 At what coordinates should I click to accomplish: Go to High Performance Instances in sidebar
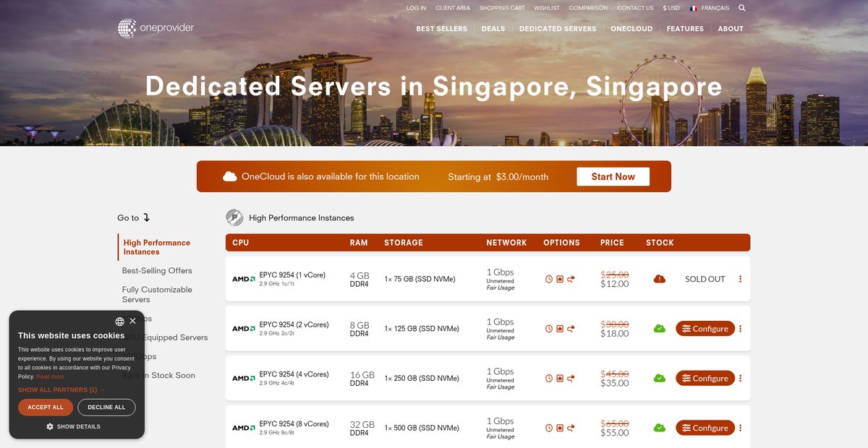(x=157, y=247)
